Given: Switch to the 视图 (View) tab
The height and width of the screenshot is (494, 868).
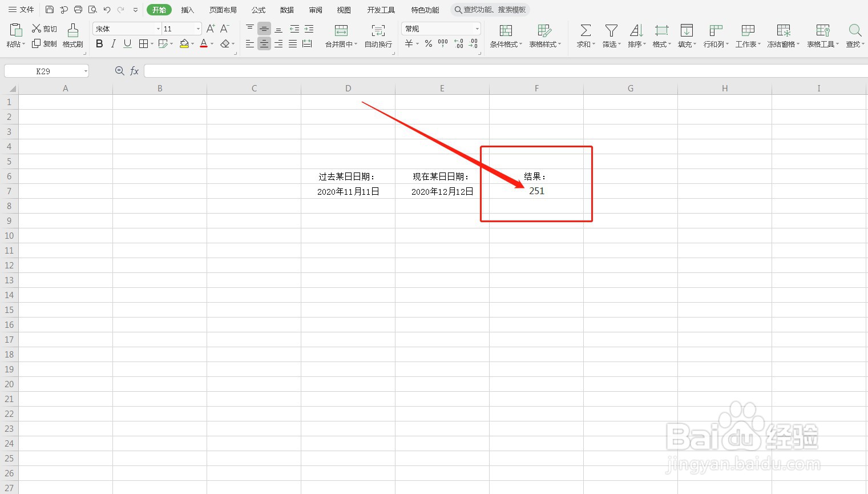Looking at the screenshot, I should 344,10.
